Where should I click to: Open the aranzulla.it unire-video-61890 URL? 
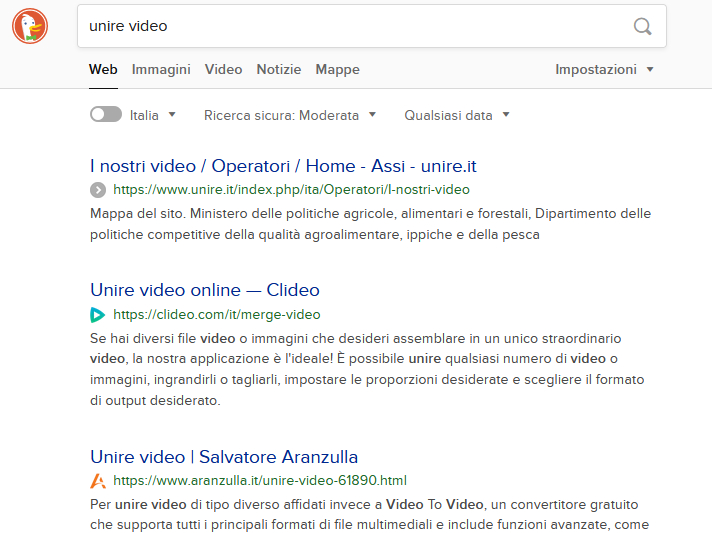(260, 480)
